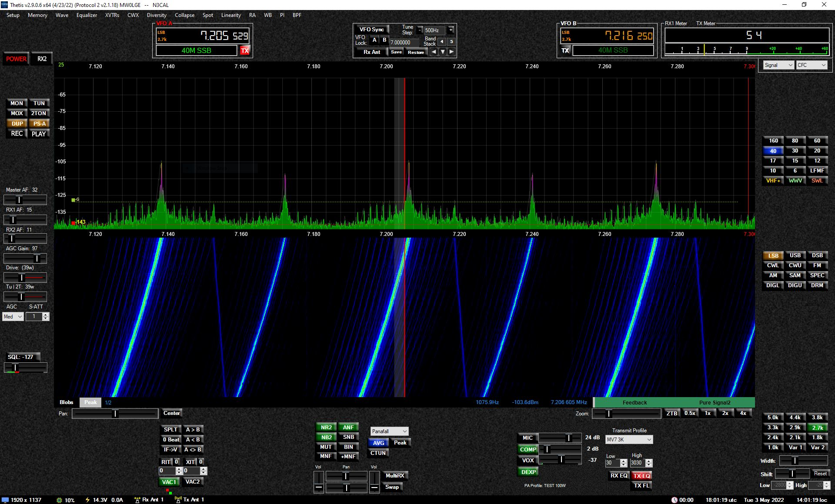Open the Linearity menu
835x504 pixels.
tap(231, 15)
